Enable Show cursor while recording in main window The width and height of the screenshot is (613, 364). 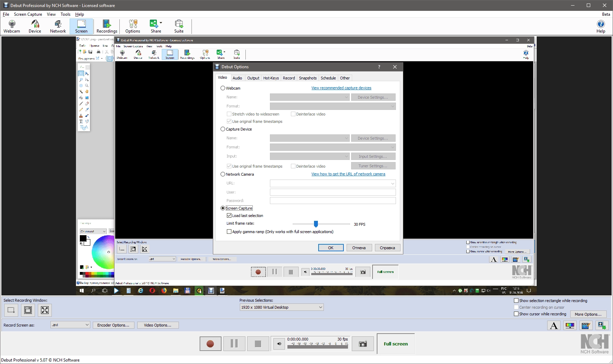(x=516, y=314)
